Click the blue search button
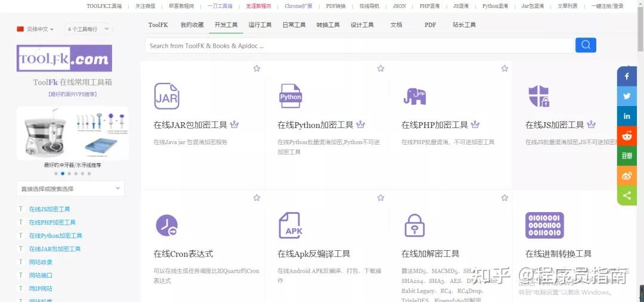The height and width of the screenshot is (302, 644). (x=586, y=45)
